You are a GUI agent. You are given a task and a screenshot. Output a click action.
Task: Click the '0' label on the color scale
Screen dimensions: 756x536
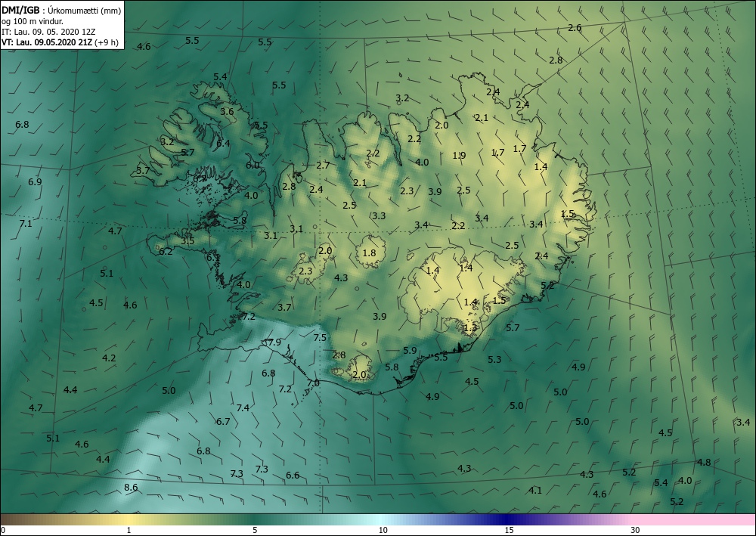[3, 530]
